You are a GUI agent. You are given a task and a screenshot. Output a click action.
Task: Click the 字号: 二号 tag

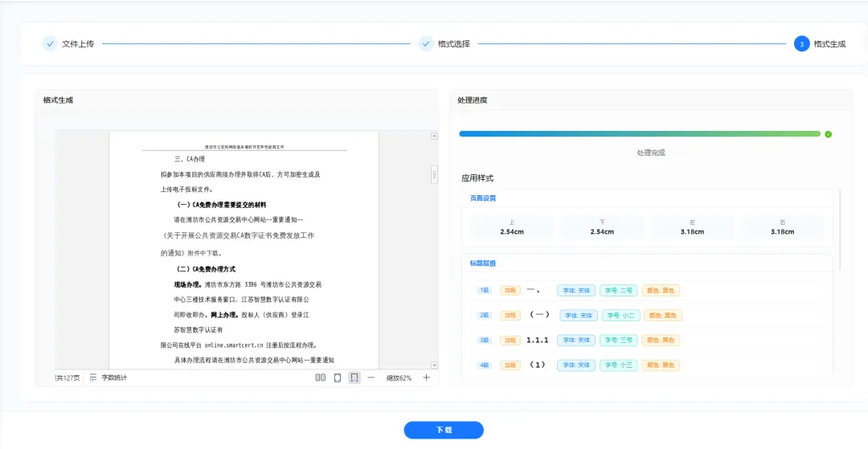click(619, 290)
